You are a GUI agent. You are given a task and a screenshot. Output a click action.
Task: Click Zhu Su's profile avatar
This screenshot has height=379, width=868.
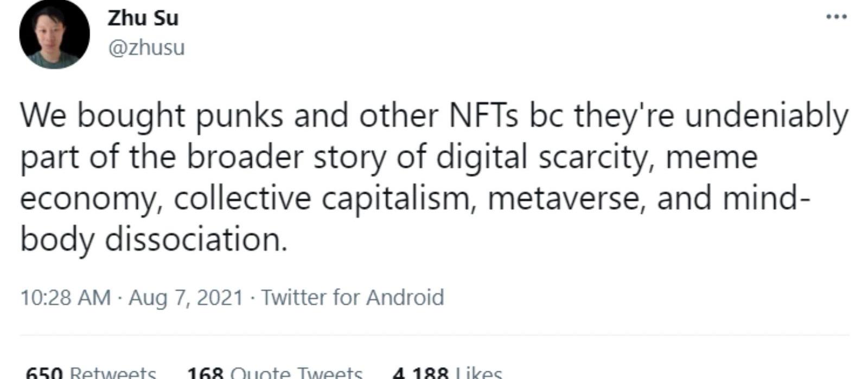(54, 34)
